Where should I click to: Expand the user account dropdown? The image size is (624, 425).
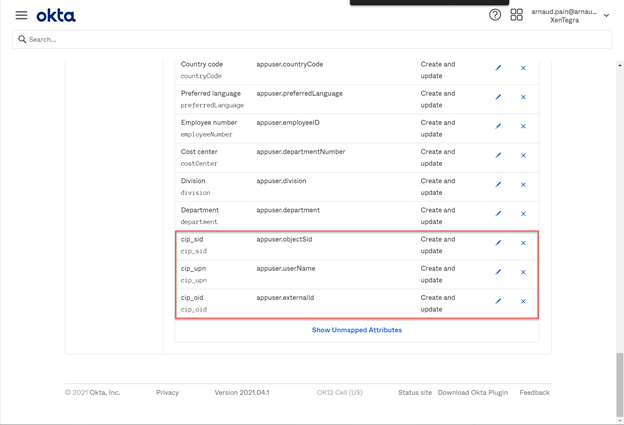click(x=606, y=16)
